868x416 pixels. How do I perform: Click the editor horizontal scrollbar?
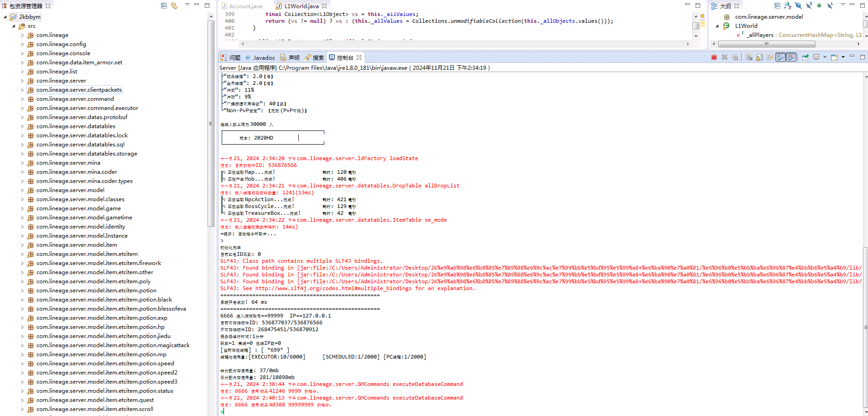pyautogui.click(x=465, y=44)
